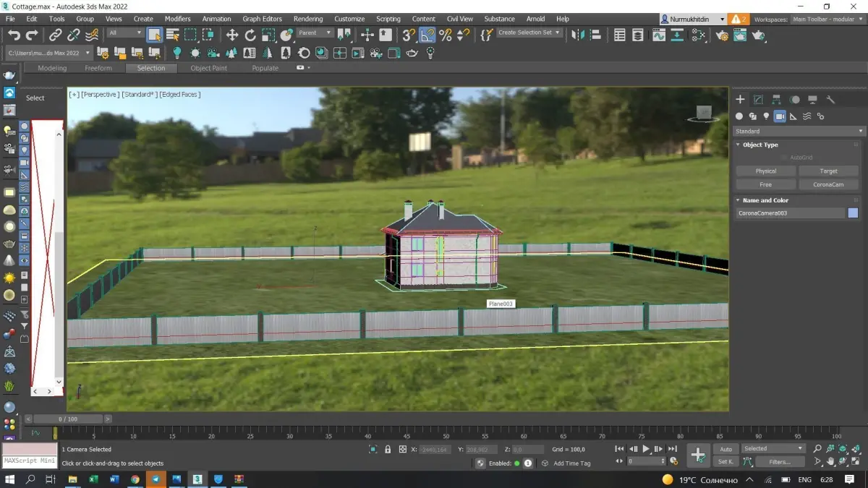Open the Workspaces dropdown
The height and width of the screenshot is (488, 868).
point(827,20)
